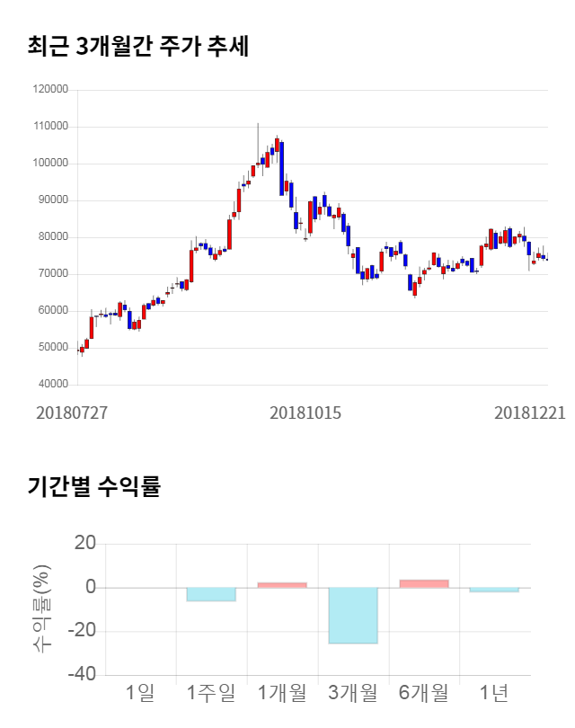Select the '1년' period label
Screen dimensions: 575x728
pyautogui.click(x=494, y=693)
